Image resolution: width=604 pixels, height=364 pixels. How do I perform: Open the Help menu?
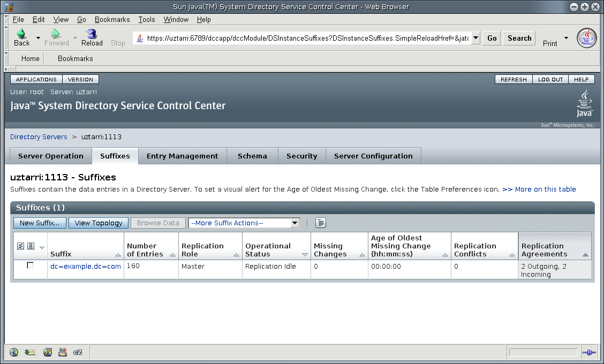coord(204,19)
